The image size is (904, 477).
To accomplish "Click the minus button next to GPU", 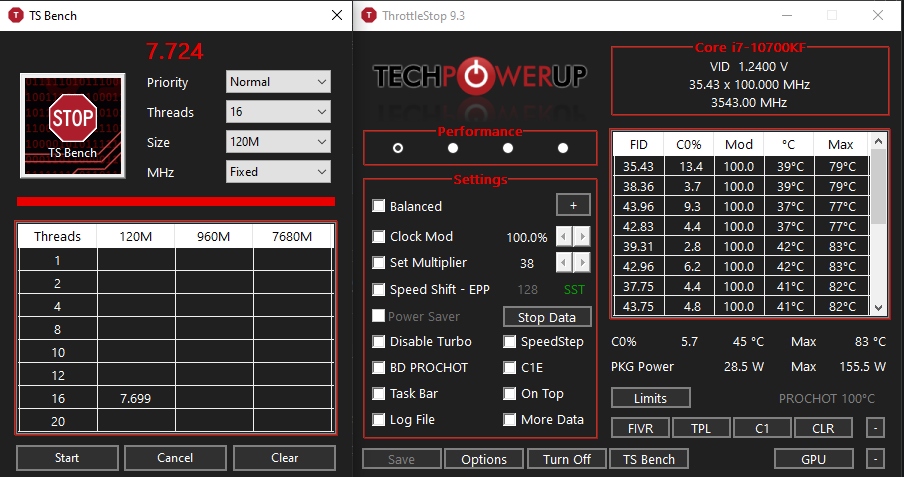I will pos(875,459).
